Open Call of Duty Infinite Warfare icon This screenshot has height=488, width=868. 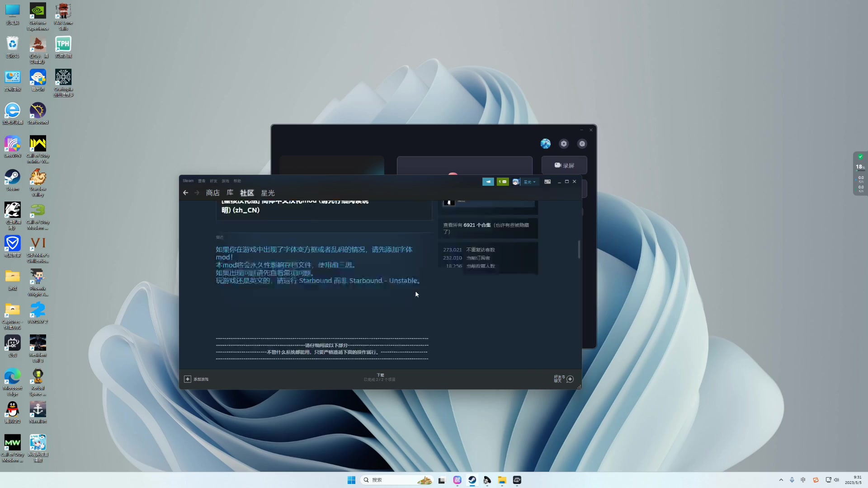(x=38, y=149)
